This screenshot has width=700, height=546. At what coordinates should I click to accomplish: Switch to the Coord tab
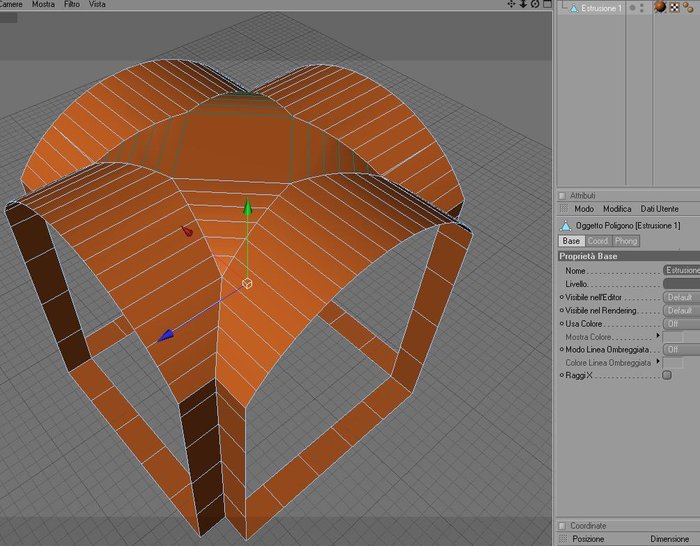(598, 241)
